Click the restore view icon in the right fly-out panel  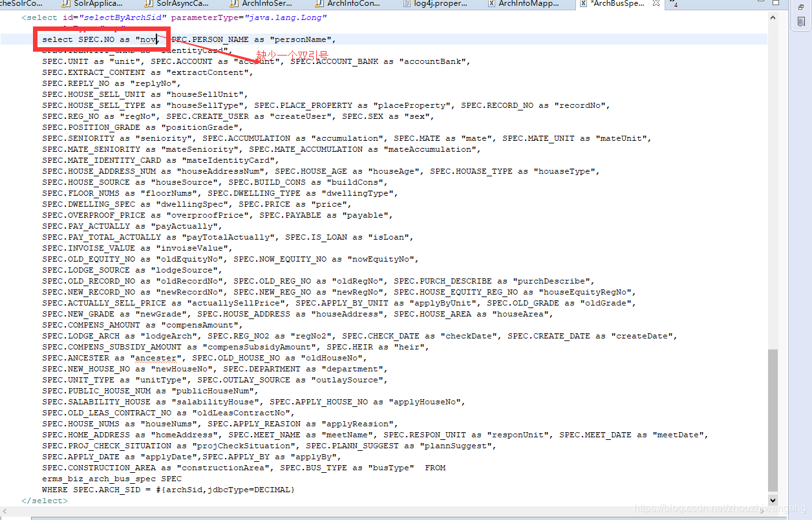(802, 7)
